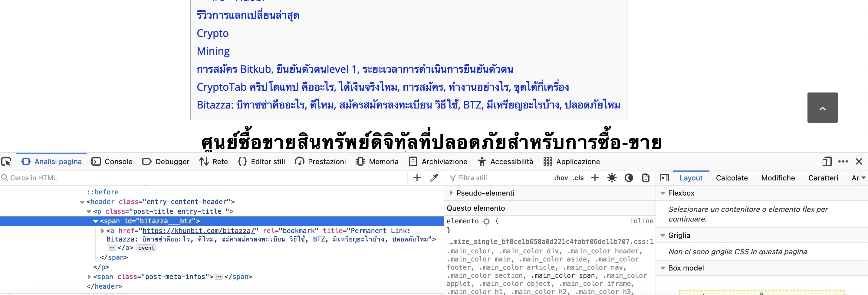Screen dimensions: 868x295
Task: Select the closing header tag row
Action: pos(104,287)
